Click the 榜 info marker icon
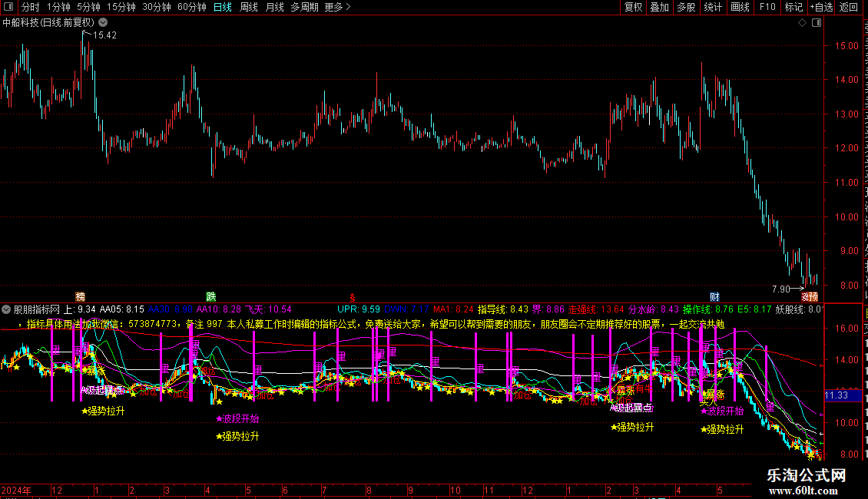 (x=80, y=297)
